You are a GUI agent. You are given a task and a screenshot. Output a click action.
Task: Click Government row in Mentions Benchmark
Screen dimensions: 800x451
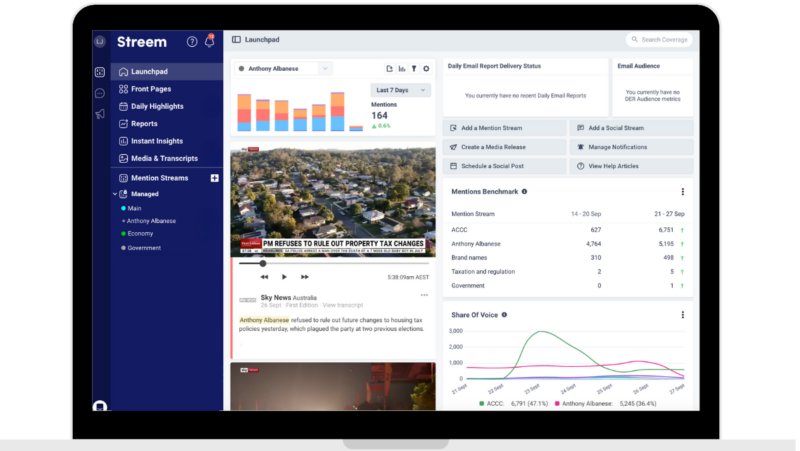(x=568, y=286)
